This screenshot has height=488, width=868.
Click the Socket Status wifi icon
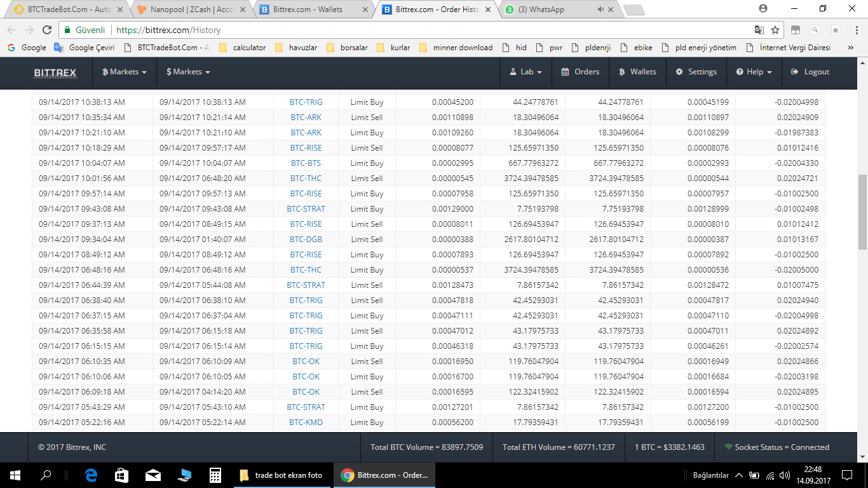click(x=728, y=447)
